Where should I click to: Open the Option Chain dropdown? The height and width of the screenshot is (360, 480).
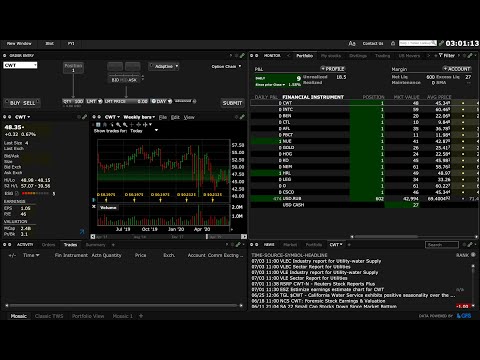point(226,66)
